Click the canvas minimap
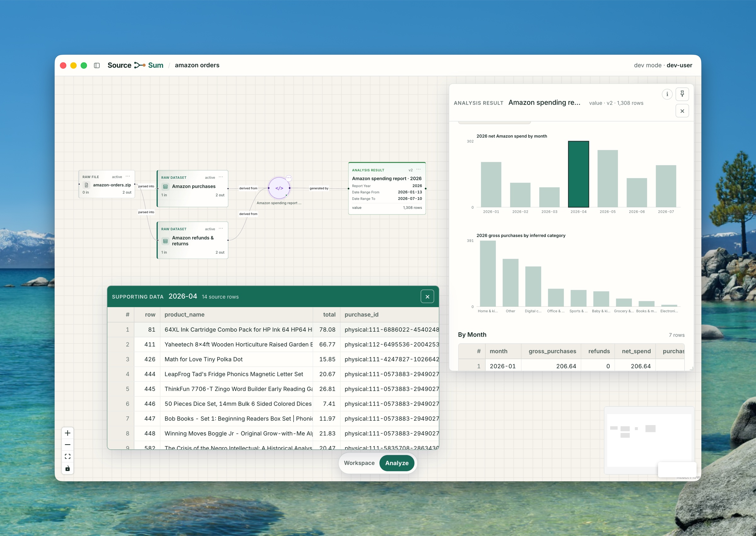Viewport: 756px width, 536px height. [649, 440]
